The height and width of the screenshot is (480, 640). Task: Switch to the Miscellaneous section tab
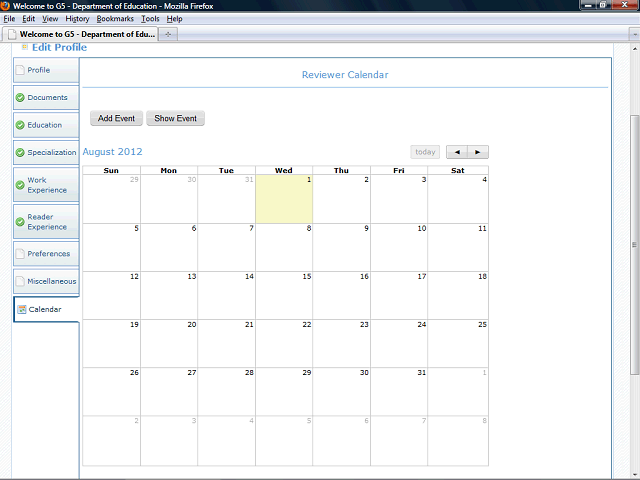click(x=46, y=281)
